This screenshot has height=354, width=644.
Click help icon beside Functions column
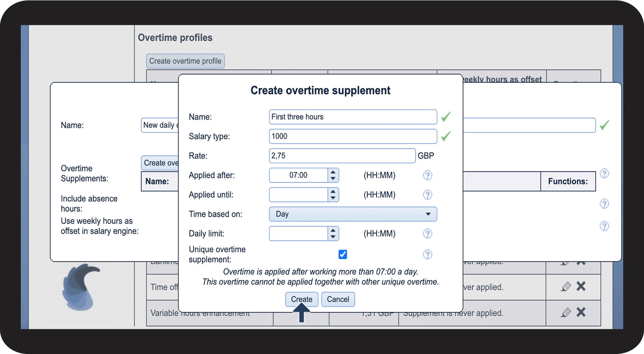(604, 174)
